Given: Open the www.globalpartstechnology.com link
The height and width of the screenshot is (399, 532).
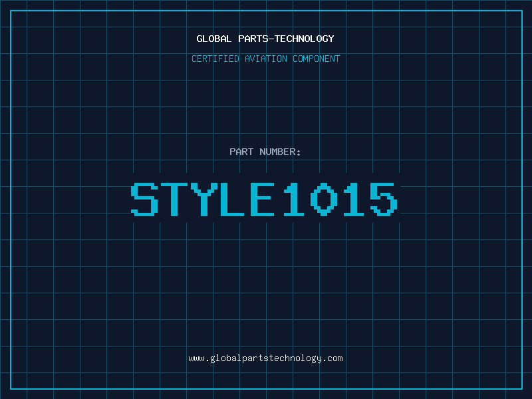Looking at the screenshot, I should (x=265, y=358).
